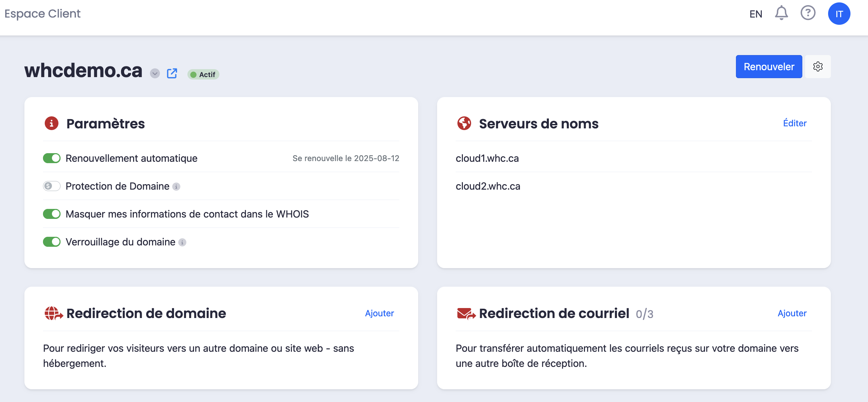Viewport: 868px width, 402px height.
Task: Show info tooltip for Verrouillage du domaine
Action: click(182, 242)
